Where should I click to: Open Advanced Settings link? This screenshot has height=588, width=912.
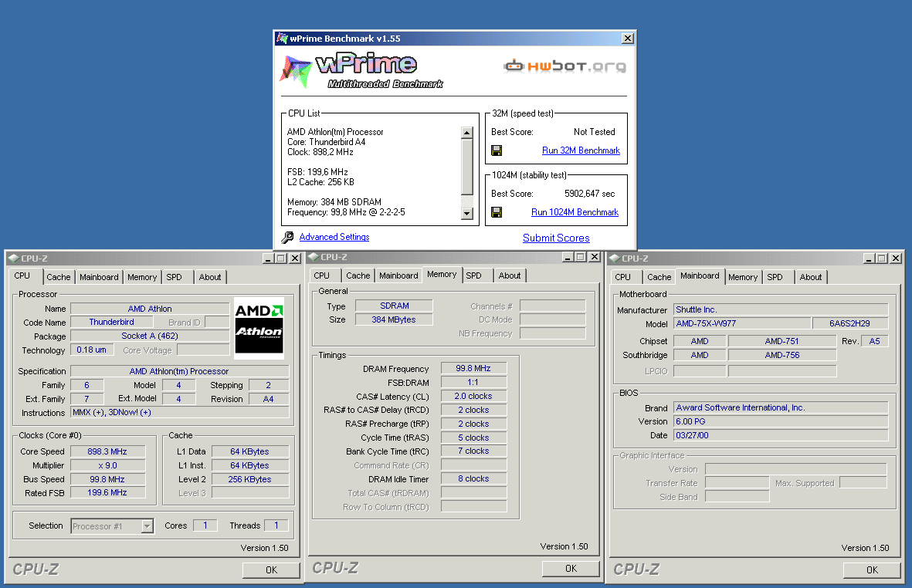point(334,237)
